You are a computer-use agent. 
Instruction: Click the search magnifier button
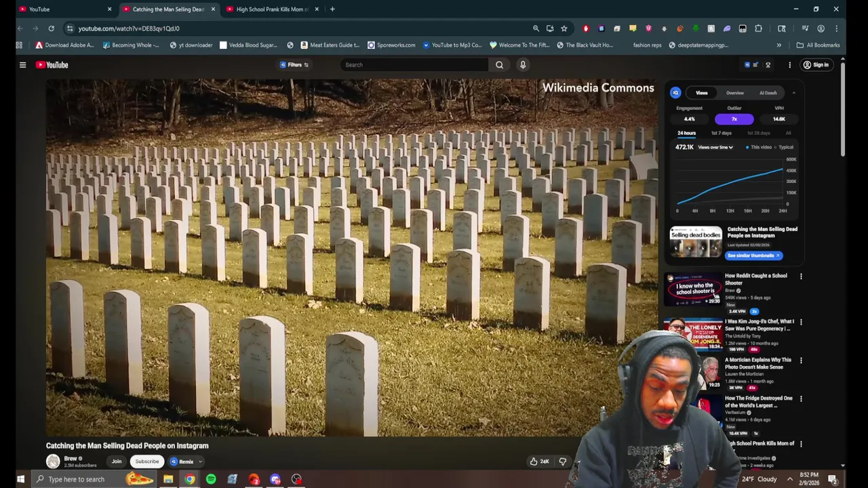pos(499,65)
